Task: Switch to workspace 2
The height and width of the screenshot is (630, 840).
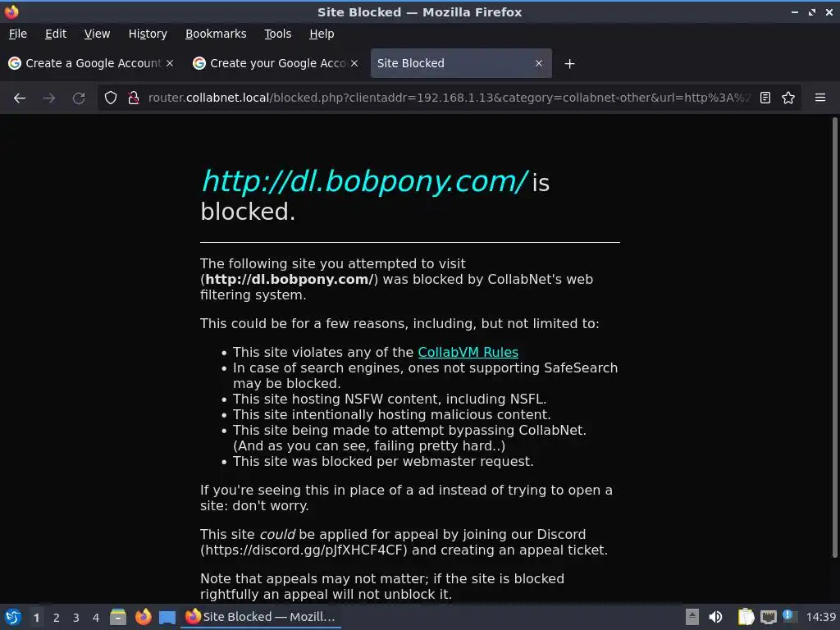Action: click(57, 618)
